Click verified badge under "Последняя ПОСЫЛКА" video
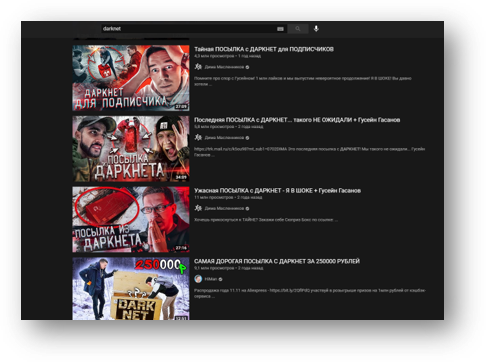Screen dimensions: 486x362 click(x=247, y=138)
